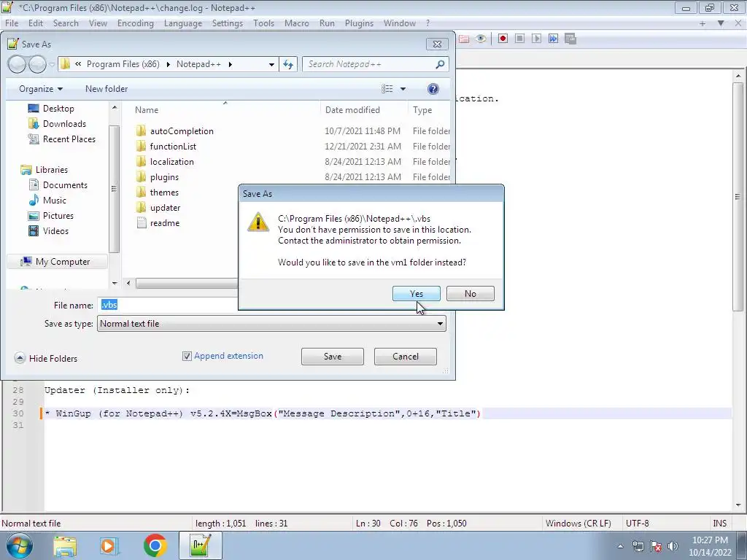Screen dimensions: 747x560
Task: Click No in the permission warning
Action: click(x=471, y=293)
